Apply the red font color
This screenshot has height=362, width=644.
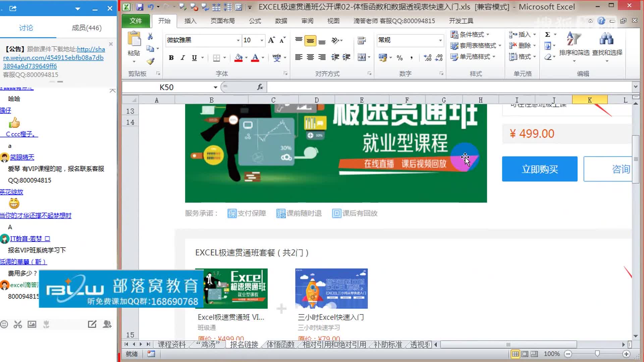[x=255, y=58]
